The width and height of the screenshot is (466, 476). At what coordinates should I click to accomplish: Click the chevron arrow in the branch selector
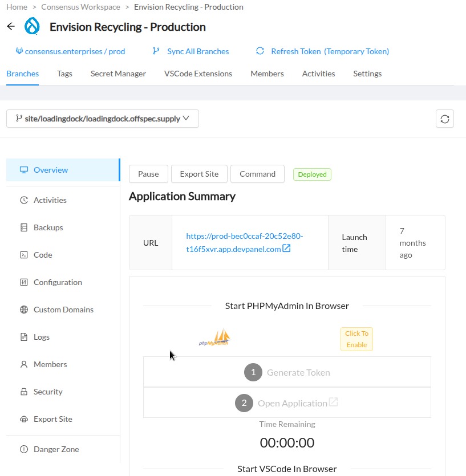tap(186, 118)
